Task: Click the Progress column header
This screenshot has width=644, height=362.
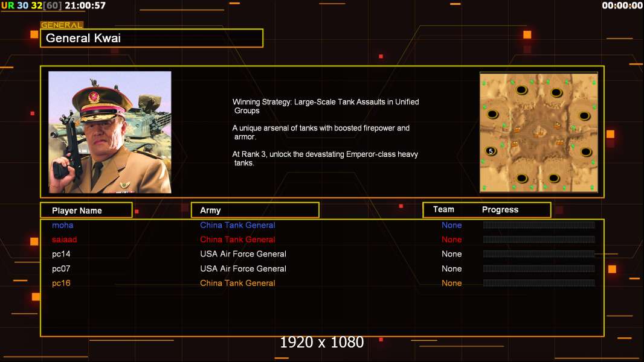Action: (500, 209)
